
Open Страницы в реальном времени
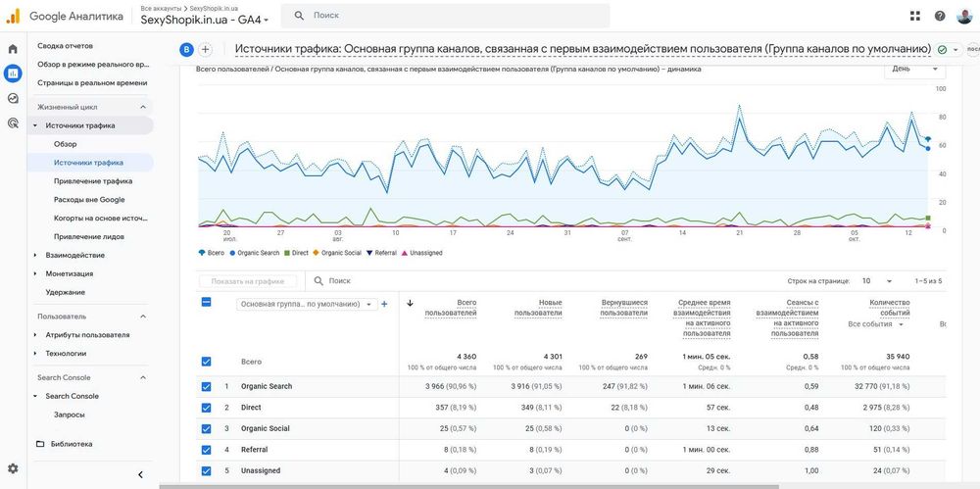pos(92,82)
